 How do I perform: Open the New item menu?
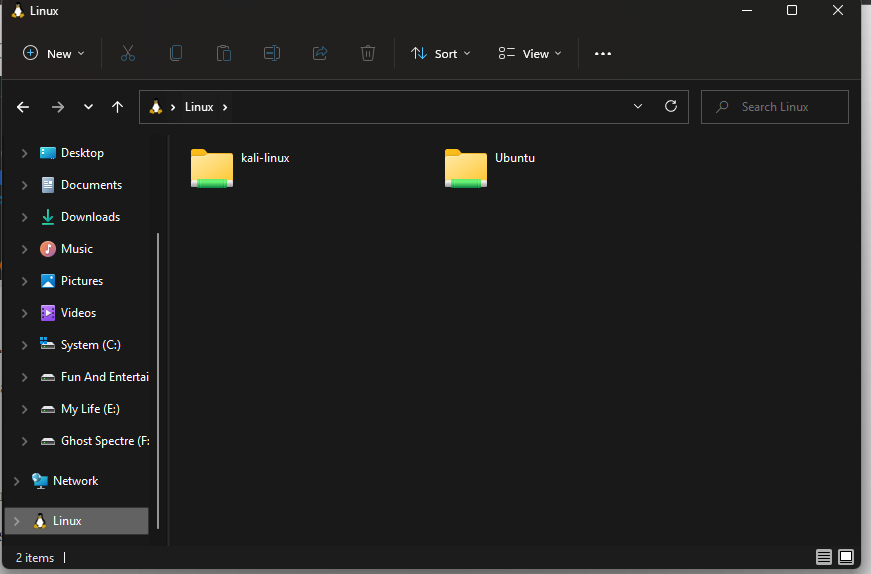coord(53,54)
